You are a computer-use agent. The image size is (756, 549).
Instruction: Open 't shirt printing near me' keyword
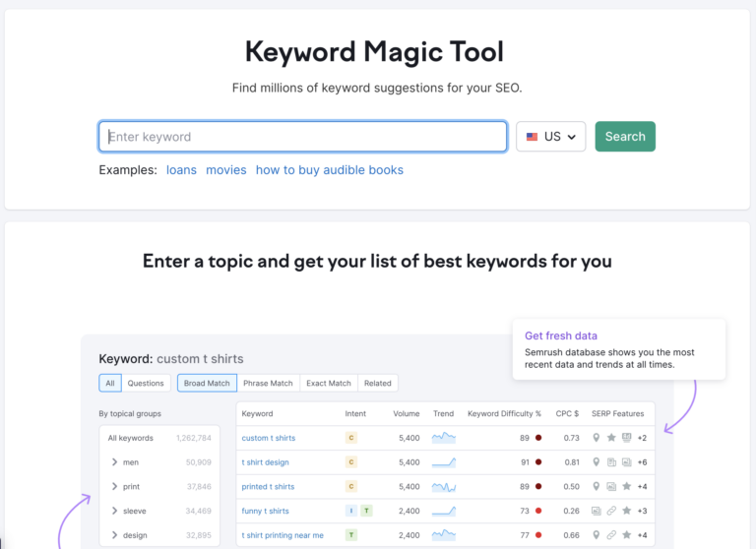point(283,535)
